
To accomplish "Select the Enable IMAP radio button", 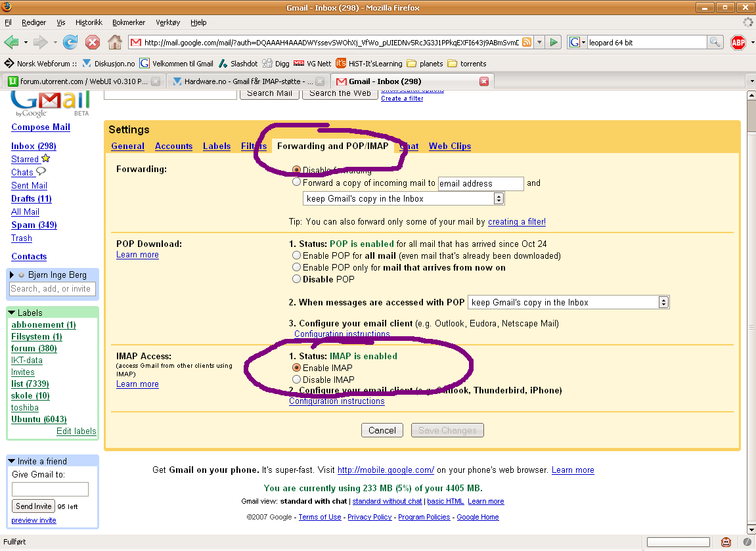I will (296, 367).
